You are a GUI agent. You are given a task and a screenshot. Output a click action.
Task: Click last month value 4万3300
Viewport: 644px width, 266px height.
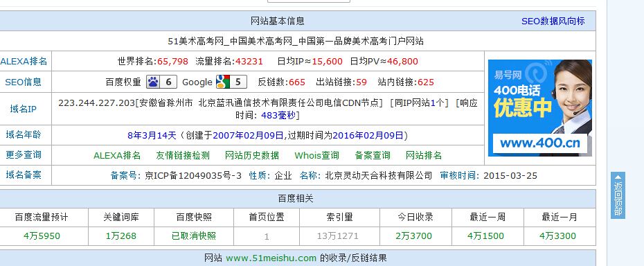(557, 236)
